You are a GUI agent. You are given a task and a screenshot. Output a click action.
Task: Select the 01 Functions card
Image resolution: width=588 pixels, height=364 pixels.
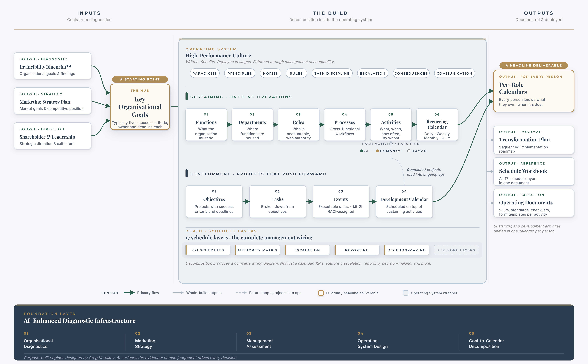click(206, 125)
